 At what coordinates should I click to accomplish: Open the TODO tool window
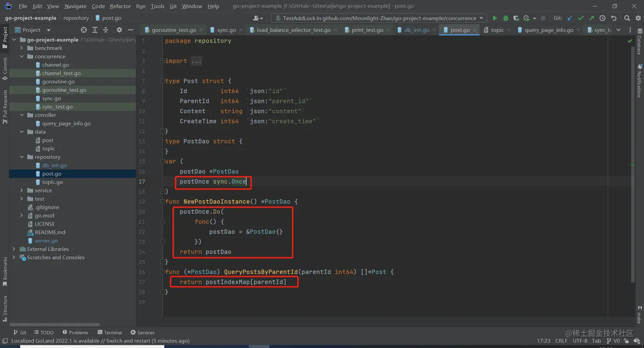point(43,333)
